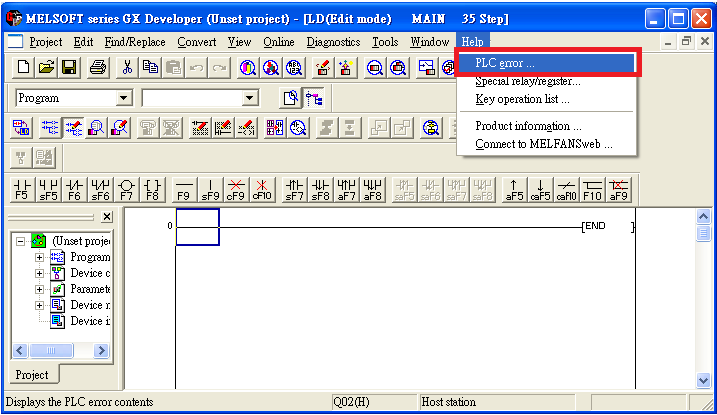Viewport: 717px width, 415px height.
Task: Insert parallel rising pulse aF7
Action: pyautogui.click(x=346, y=190)
